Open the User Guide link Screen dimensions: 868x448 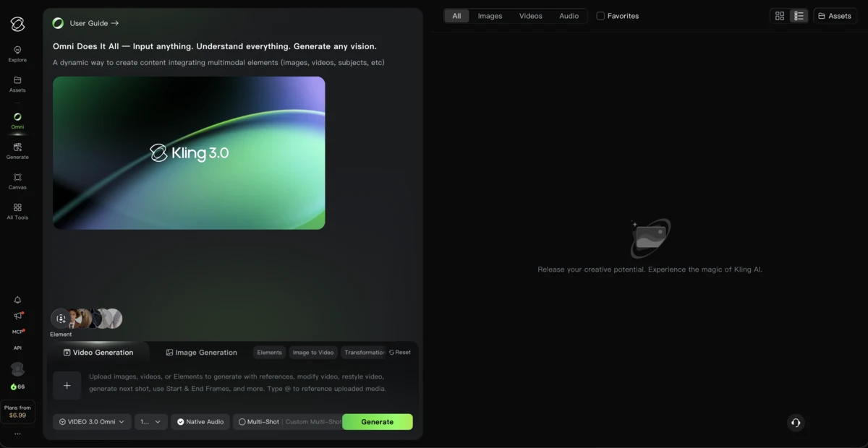click(x=94, y=23)
